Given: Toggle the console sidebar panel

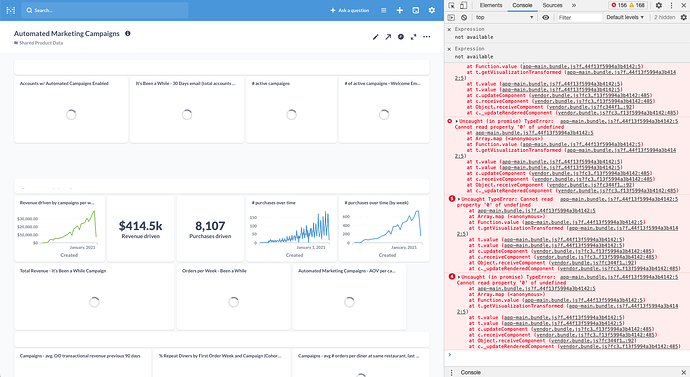Looking at the screenshot, I should pos(451,18).
